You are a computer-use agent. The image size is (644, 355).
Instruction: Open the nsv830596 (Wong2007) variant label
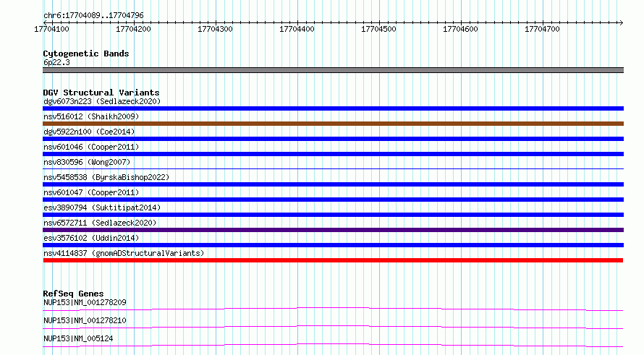[87, 162]
